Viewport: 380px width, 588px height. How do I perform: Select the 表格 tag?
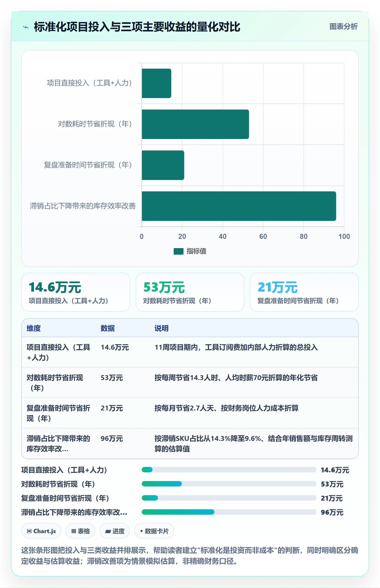point(80,531)
